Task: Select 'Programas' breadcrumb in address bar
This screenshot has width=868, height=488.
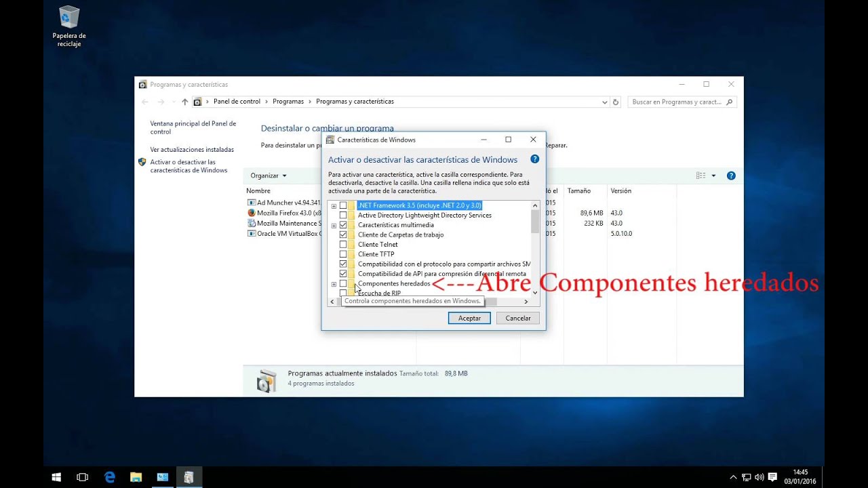Action: click(x=288, y=102)
